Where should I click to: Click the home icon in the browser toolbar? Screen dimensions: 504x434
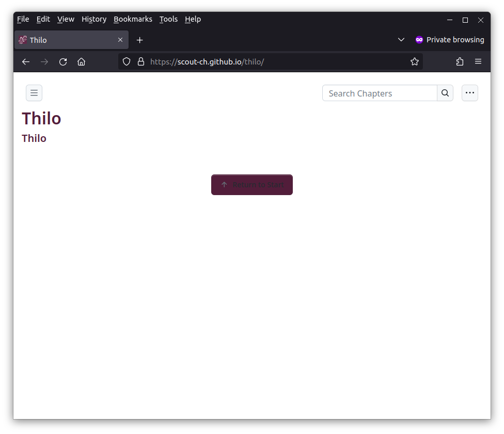[81, 61]
